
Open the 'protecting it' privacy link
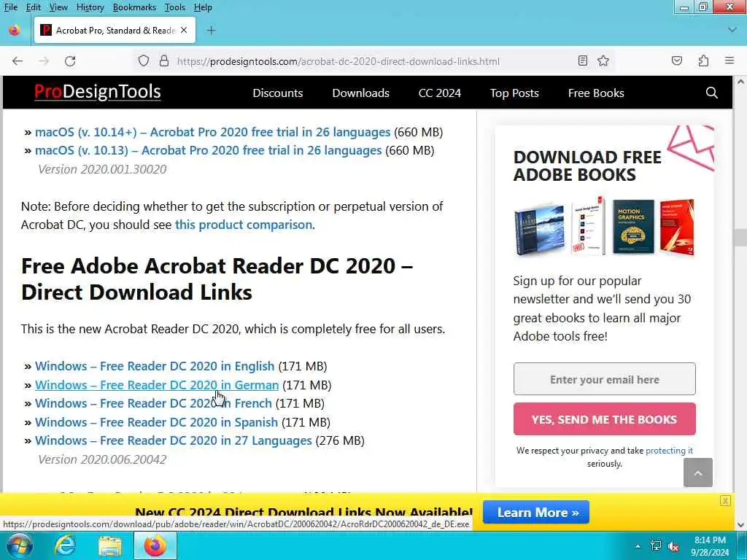point(669,451)
